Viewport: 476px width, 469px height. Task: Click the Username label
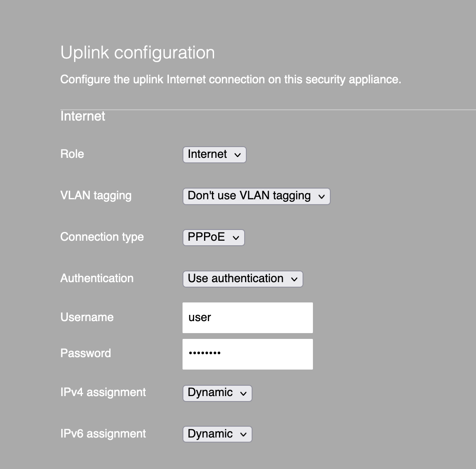(x=87, y=317)
